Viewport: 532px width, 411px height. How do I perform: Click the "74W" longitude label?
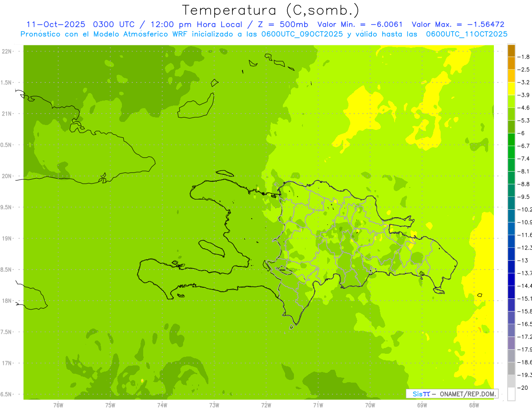tap(162, 405)
